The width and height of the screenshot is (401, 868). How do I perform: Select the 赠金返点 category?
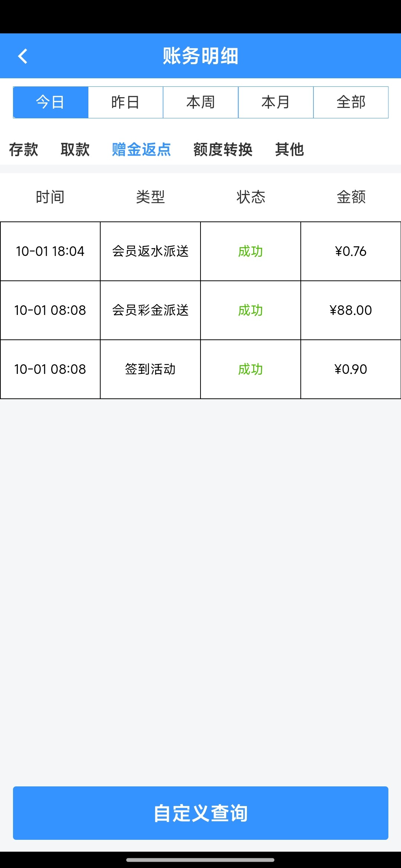click(141, 149)
